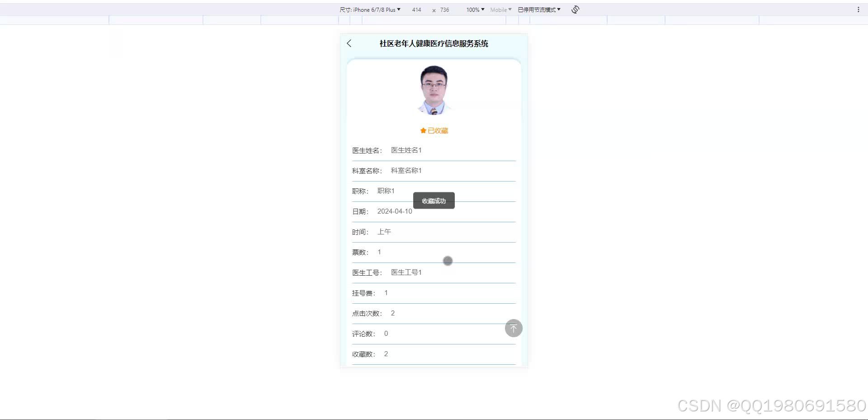This screenshot has width=868, height=420.
Task: Open the Mobile device type dropdown
Action: click(x=500, y=9)
